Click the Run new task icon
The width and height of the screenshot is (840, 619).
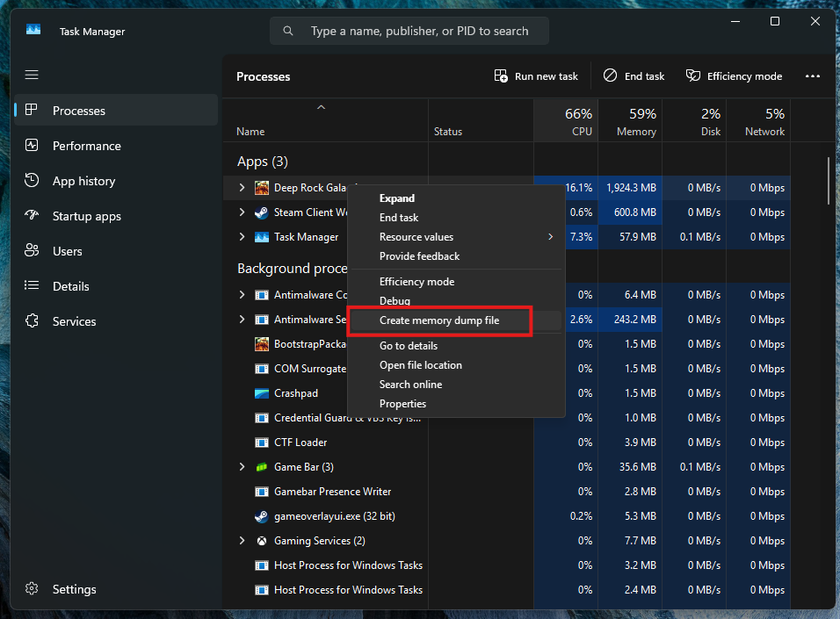point(501,76)
